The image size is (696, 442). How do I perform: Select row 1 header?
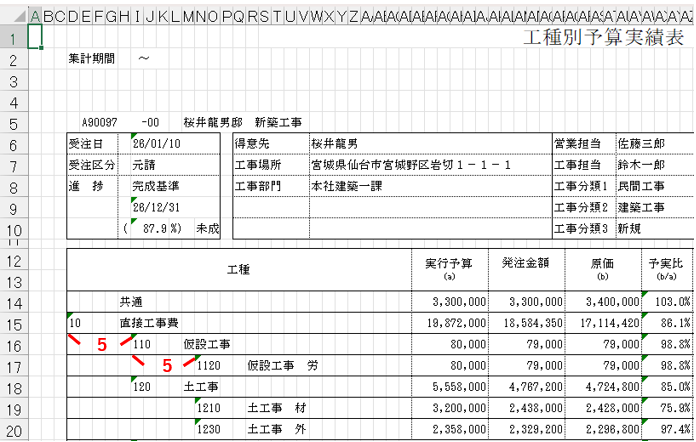pos(13,38)
